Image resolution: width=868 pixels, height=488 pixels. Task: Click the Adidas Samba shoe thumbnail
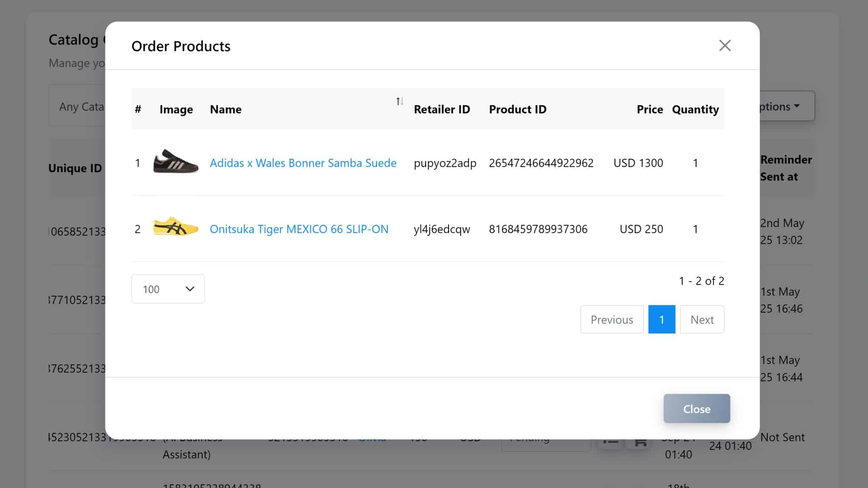175,162
